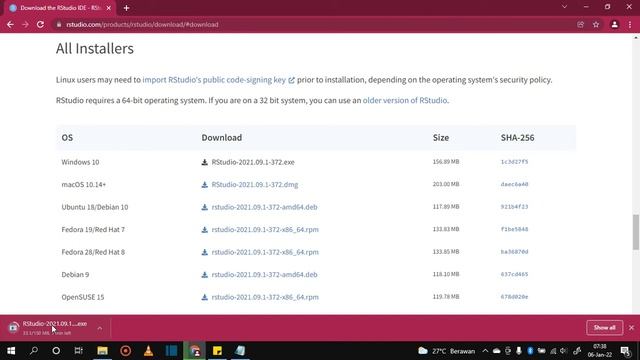Open Sticky Notes from taskbar
This screenshot has height=360, width=640.
click(217, 351)
